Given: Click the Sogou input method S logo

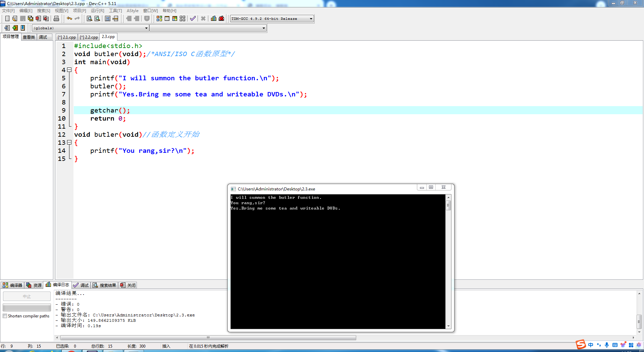Looking at the screenshot, I should (x=581, y=345).
